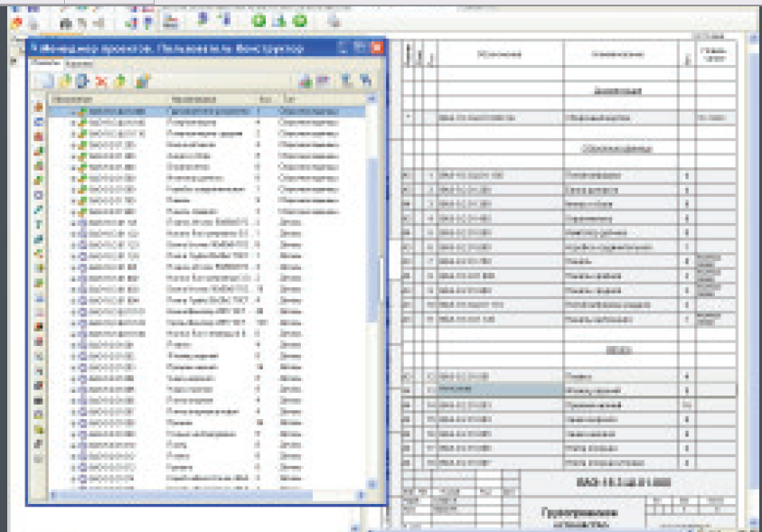Click the topmost icon in project manager's vertical sidebar
The height and width of the screenshot is (532, 762).
click(39, 107)
